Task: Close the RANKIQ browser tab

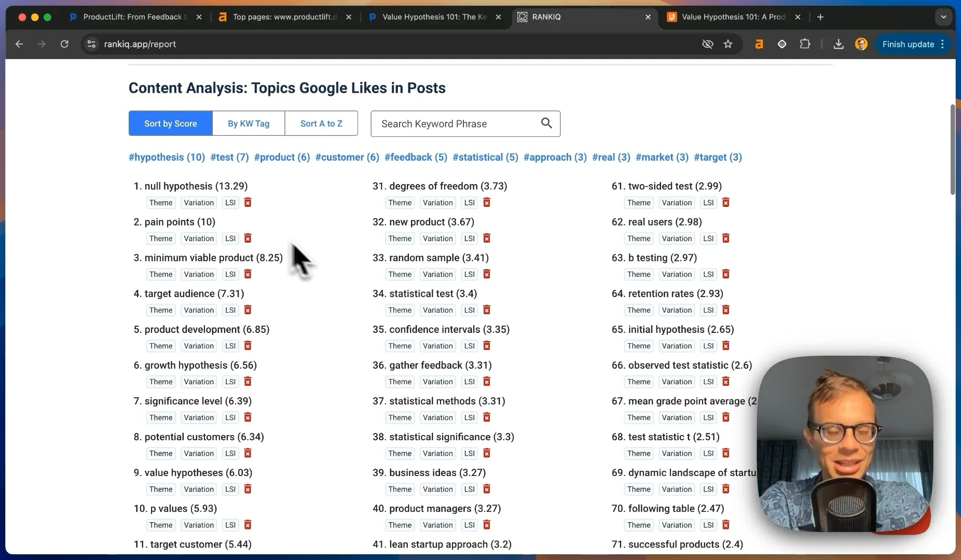Action: click(648, 17)
